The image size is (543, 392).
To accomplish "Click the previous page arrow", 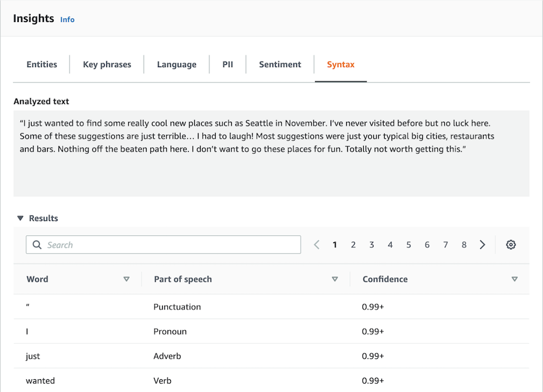I will pyautogui.click(x=317, y=245).
